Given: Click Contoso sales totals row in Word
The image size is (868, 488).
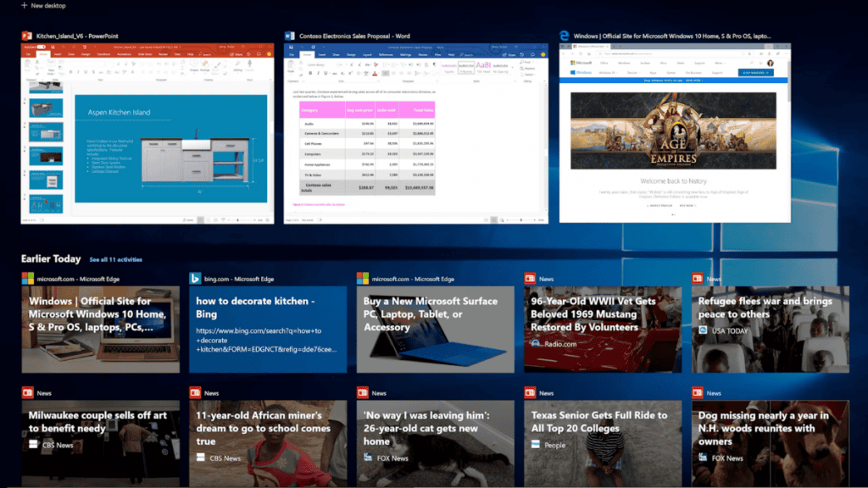Looking at the screenshot, I should 367,187.
